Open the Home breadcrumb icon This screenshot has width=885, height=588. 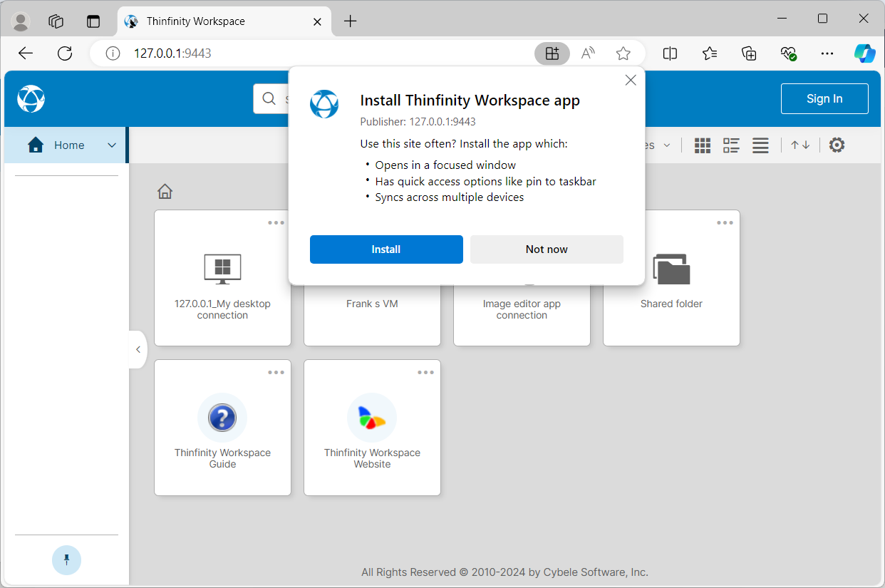click(165, 191)
